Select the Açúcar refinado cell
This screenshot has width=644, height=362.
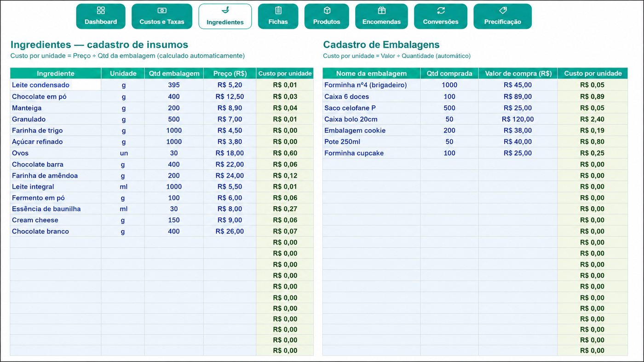pyautogui.click(x=56, y=141)
